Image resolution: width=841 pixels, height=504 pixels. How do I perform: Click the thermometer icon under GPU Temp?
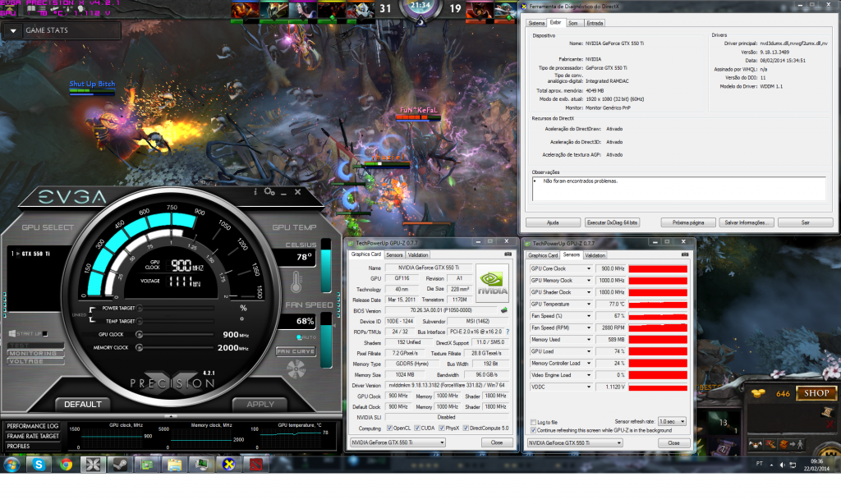(x=296, y=282)
